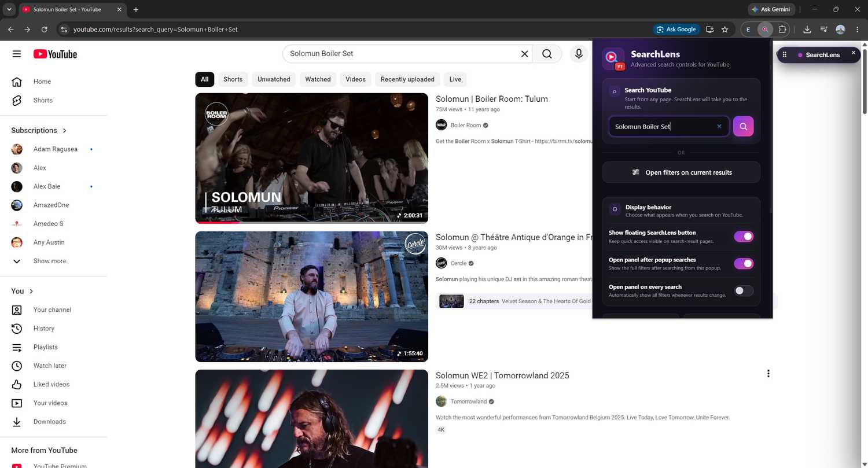Bookmark this page with the star

[724, 30]
